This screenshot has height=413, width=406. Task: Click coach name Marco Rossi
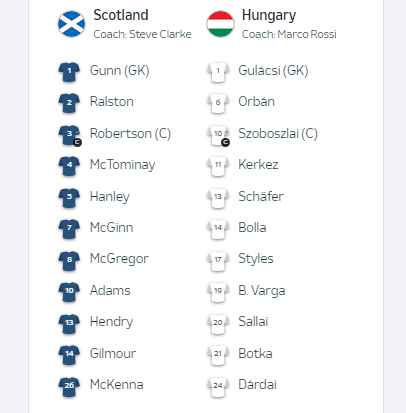coord(307,34)
